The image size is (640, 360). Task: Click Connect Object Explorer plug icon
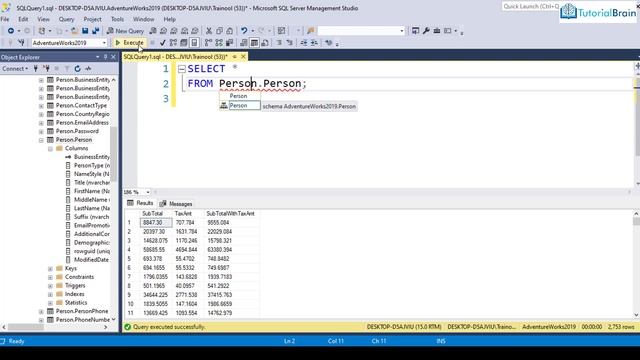pos(36,69)
